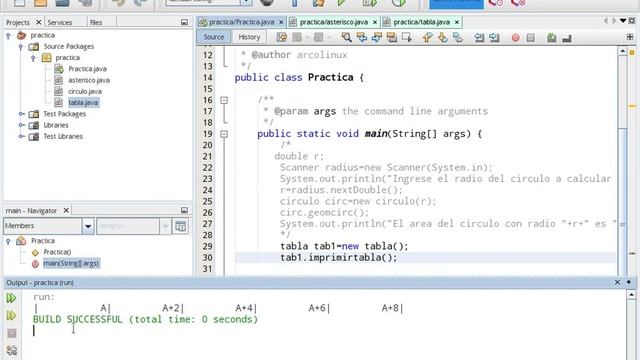Image resolution: width=640 pixels, height=360 pixels.
Task: Fold the Javadoc comment at line 16
Action: point(224,100)
